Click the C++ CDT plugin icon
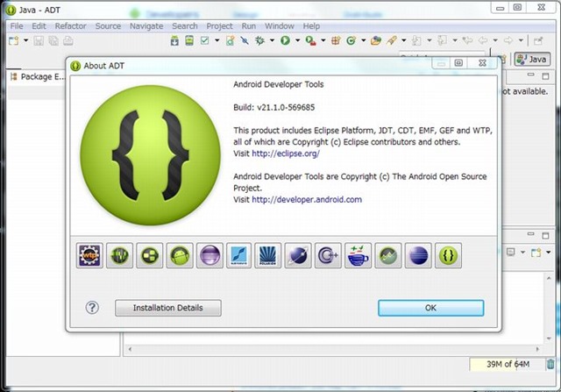This screenshot has height=392, width=561. coord(328,256)
